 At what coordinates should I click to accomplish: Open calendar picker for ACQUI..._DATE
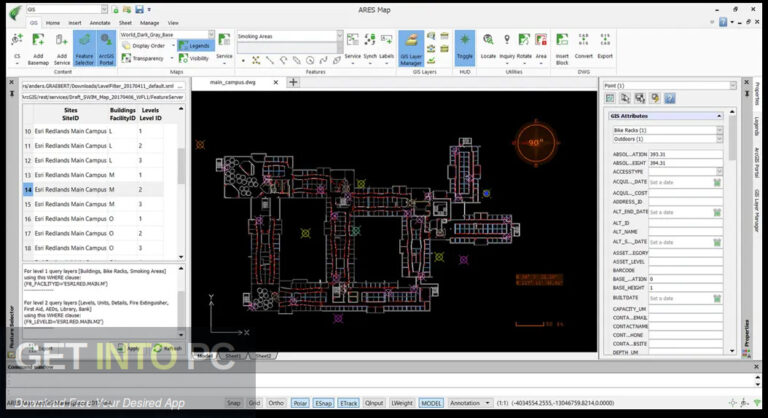coord(717,182)
